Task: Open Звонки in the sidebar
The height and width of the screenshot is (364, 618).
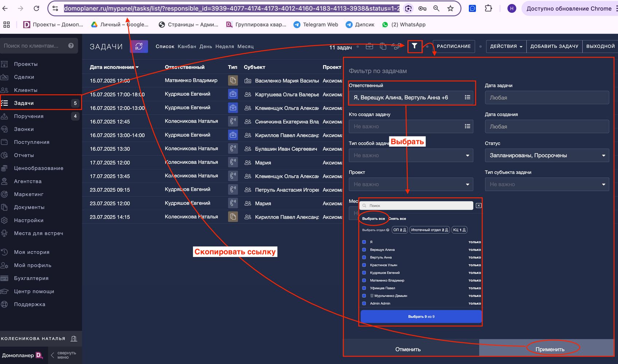Action: tap(24, 129)
